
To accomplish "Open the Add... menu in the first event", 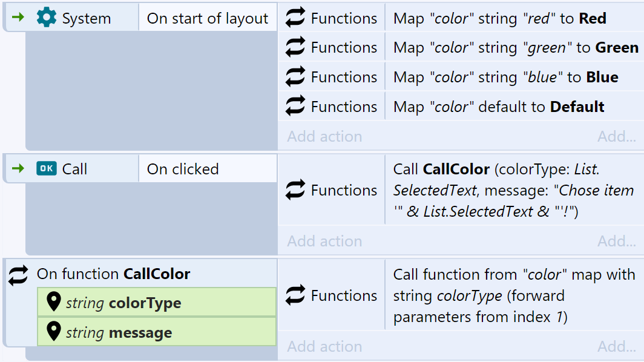I will point(617,136).
